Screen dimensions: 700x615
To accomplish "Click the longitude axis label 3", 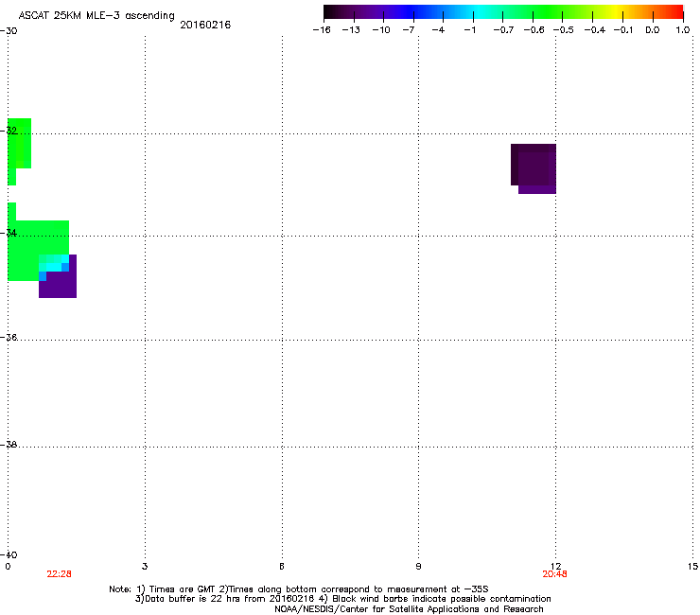I will [x=145, y=567].
